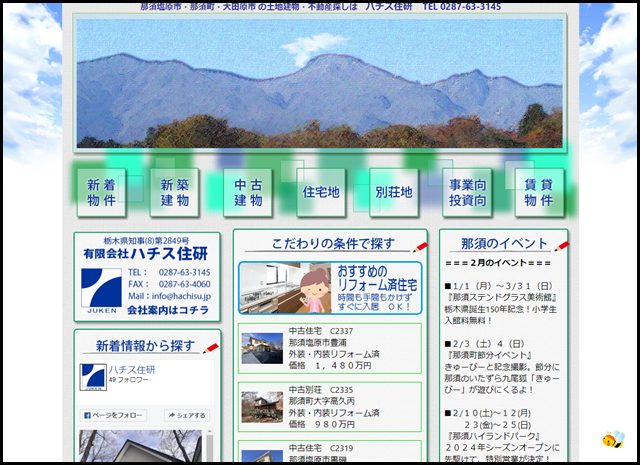
Task: Click the ===2月のイベント=== heading
Action: (x=498, y=263)
